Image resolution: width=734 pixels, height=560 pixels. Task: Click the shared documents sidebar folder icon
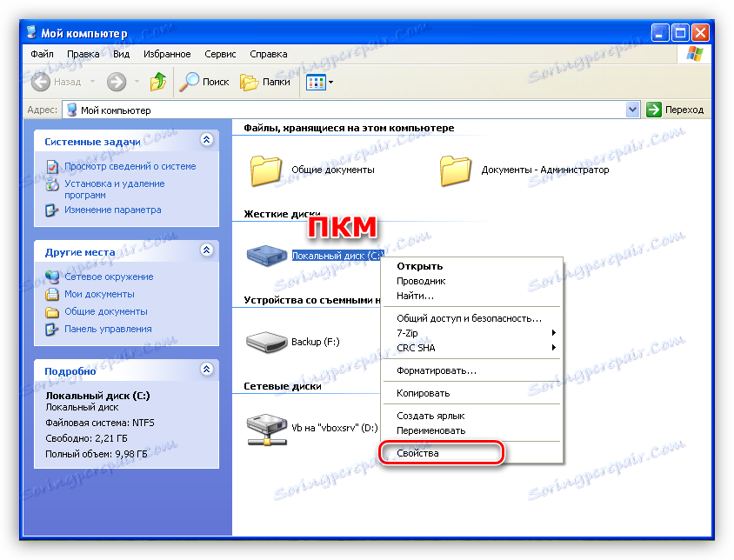51,312
